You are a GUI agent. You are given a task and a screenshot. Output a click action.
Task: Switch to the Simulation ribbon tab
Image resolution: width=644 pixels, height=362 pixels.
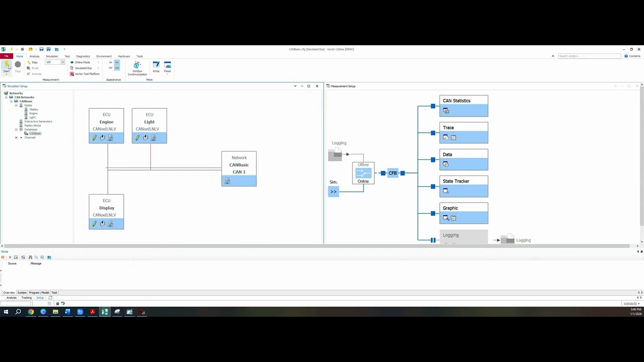pyautogui.click(x=52, y=56)
